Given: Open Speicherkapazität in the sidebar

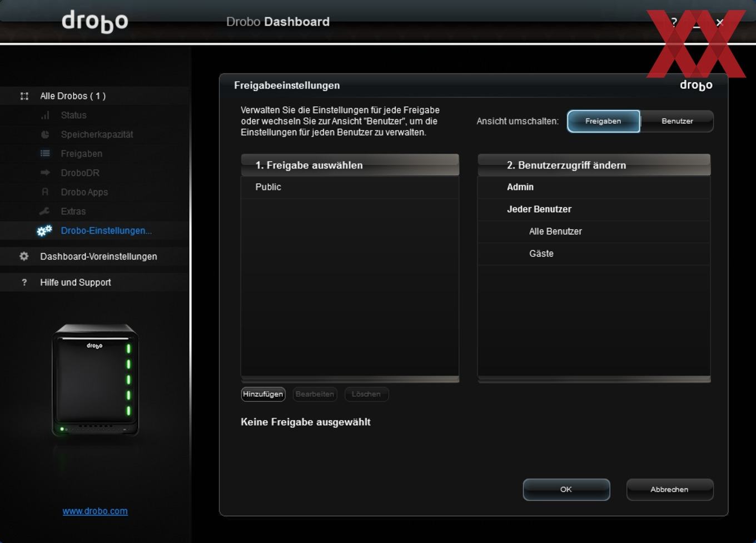Looking at the screenshot, I should click(97, 134).
